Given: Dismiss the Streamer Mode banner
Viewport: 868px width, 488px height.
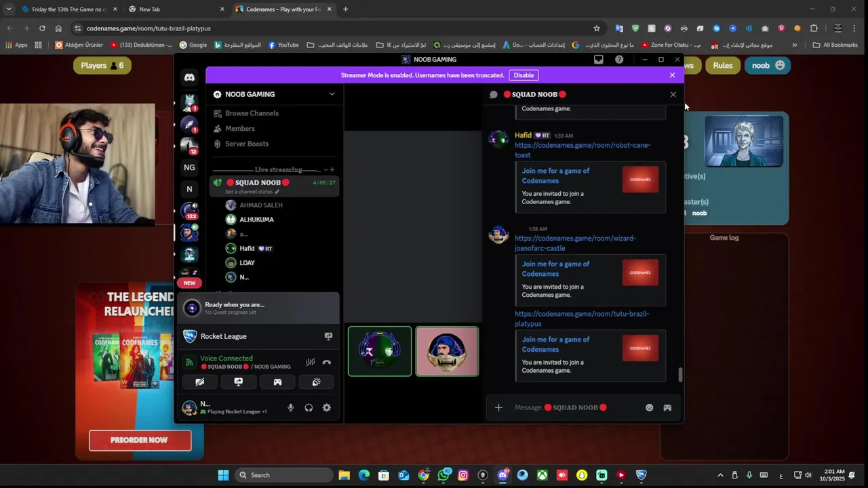Looking at the screenshot, I should pos(672,75).
